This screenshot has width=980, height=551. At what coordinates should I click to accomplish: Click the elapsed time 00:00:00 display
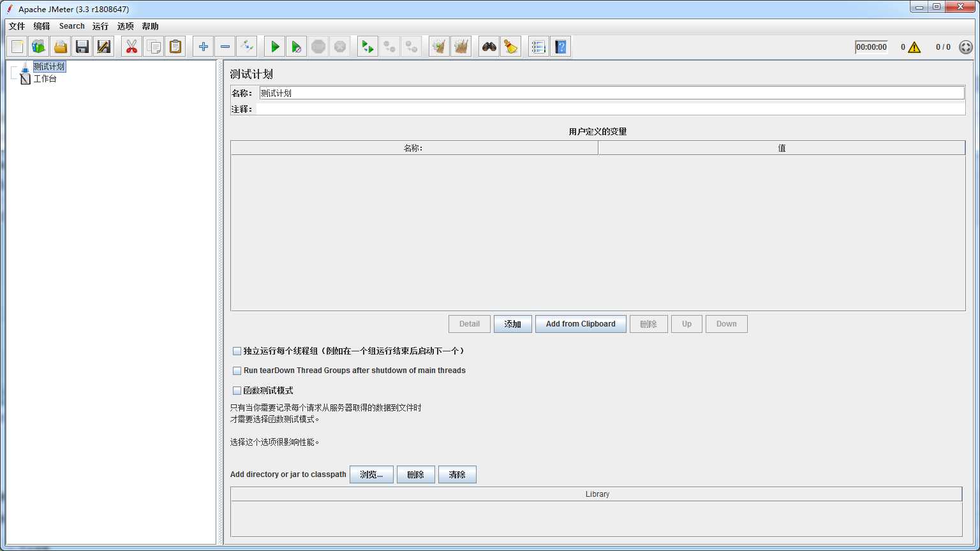[872, 47]
